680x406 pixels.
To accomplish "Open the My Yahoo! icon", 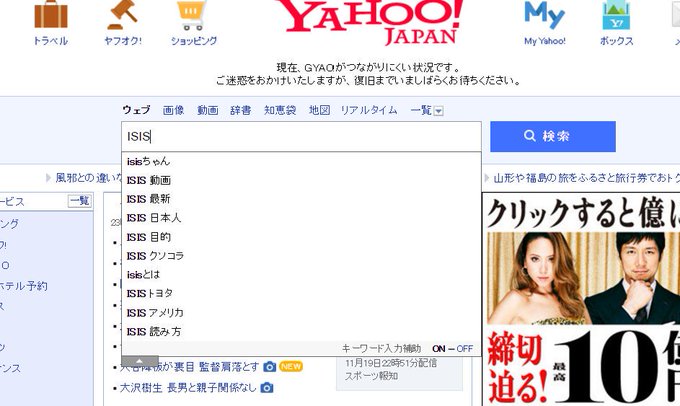I will point(544,15).
